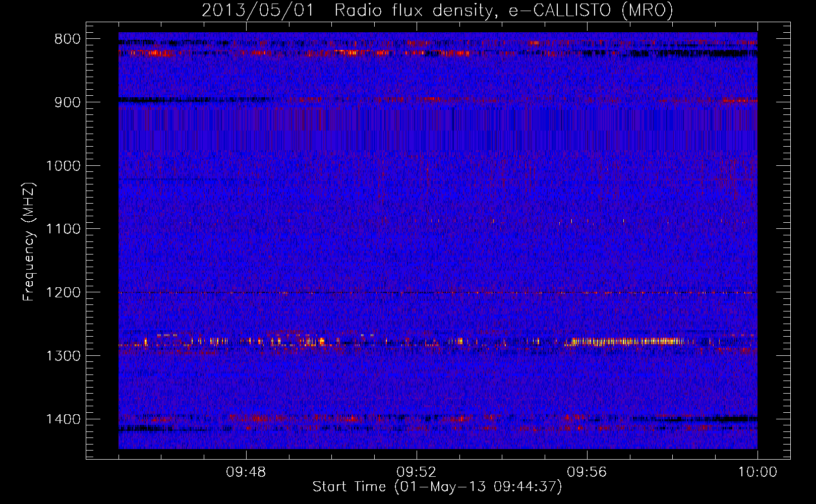The image size is (816, 504).
Task: Click the 1100 frequency tick label
Action: coord(64,229)
